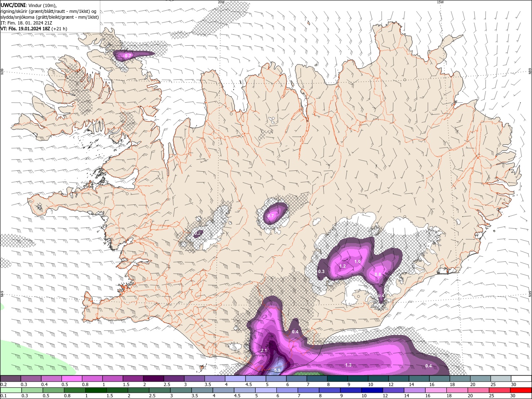Click the dark navy blue swatch labeled 10
The image size is (532, 399).
(372, 390)
